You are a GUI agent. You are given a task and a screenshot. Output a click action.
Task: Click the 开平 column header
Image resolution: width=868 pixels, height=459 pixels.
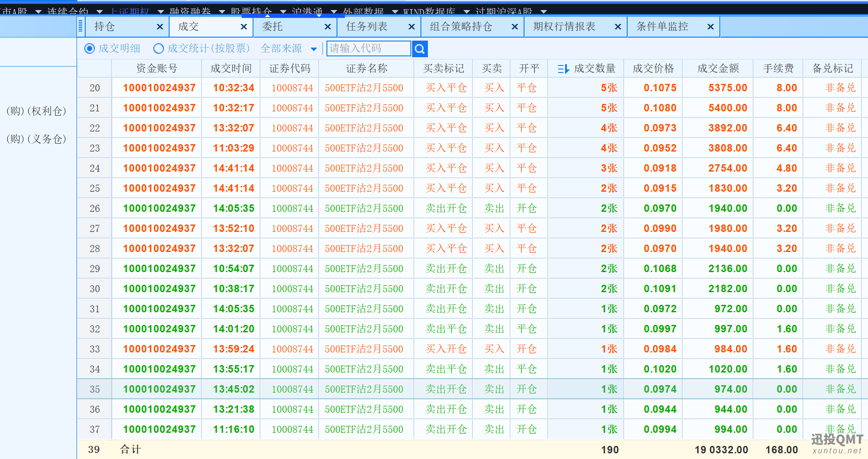(529, 69)
